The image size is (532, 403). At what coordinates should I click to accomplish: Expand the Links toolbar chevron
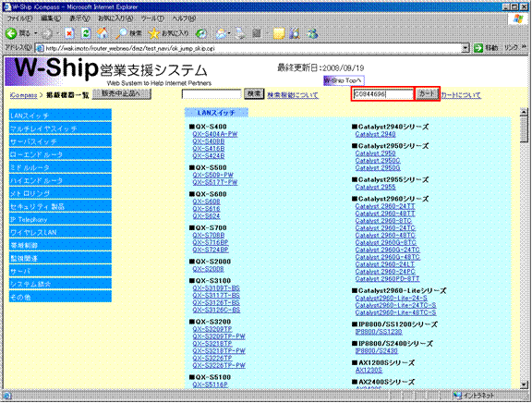pos(524,47)
